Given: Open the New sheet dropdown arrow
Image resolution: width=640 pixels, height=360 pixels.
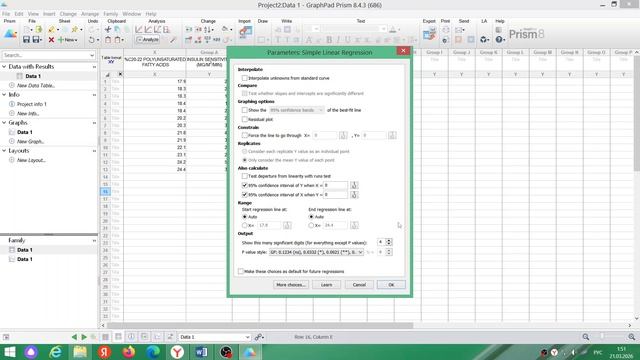Looking at the screenshot, I should [76, 40].
